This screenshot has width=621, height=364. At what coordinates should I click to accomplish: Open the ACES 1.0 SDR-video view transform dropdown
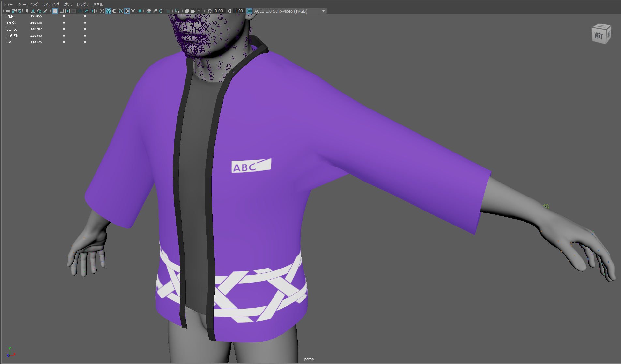(x=323, y=11)
